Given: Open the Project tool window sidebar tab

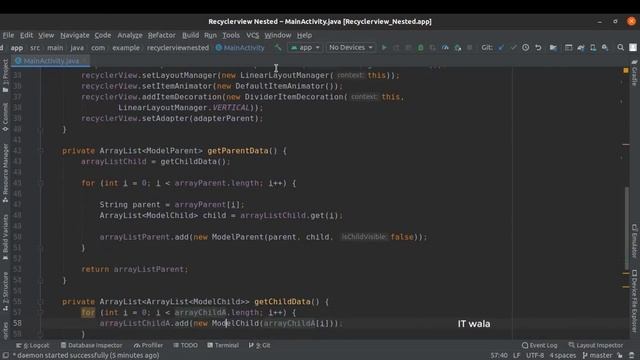Looking at the screenshot, I should point(5,76).
